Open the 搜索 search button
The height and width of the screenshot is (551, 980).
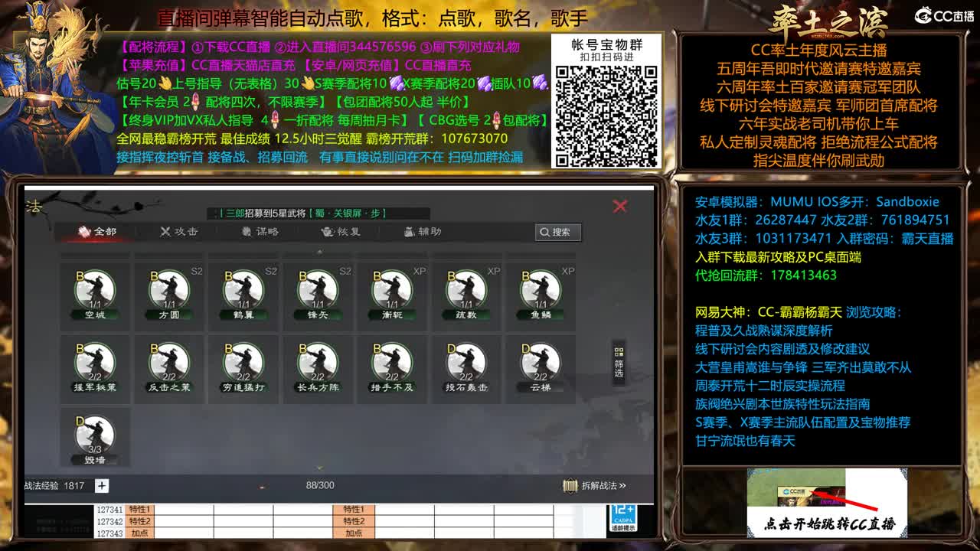click(x=557, y=232)
